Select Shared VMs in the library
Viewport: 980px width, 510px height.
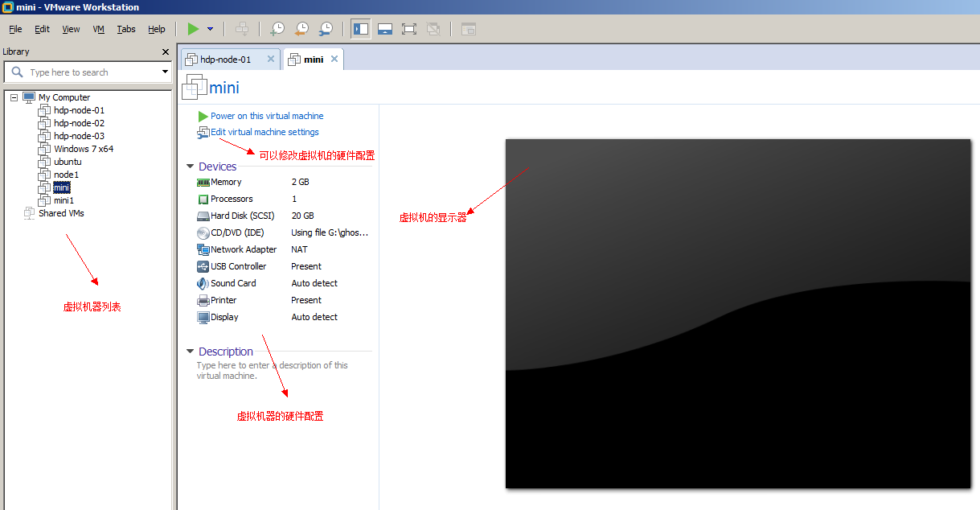pyautogui.click(x=61, y=213)
